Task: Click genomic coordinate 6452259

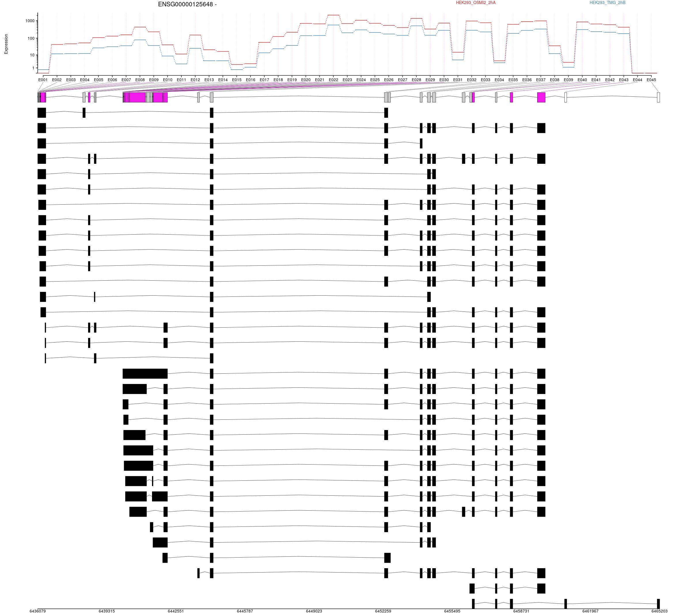Action: click(x=383, y=611)
